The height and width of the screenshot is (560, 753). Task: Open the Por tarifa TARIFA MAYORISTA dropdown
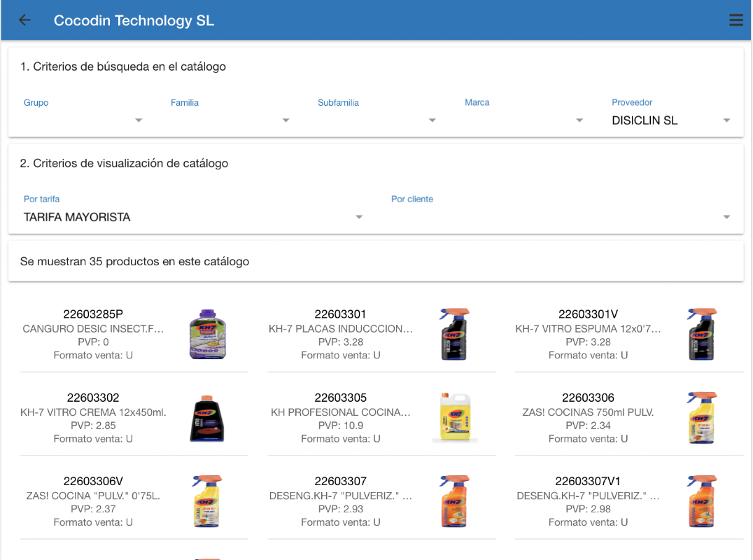pyautogui.click(x=193, y=217)
